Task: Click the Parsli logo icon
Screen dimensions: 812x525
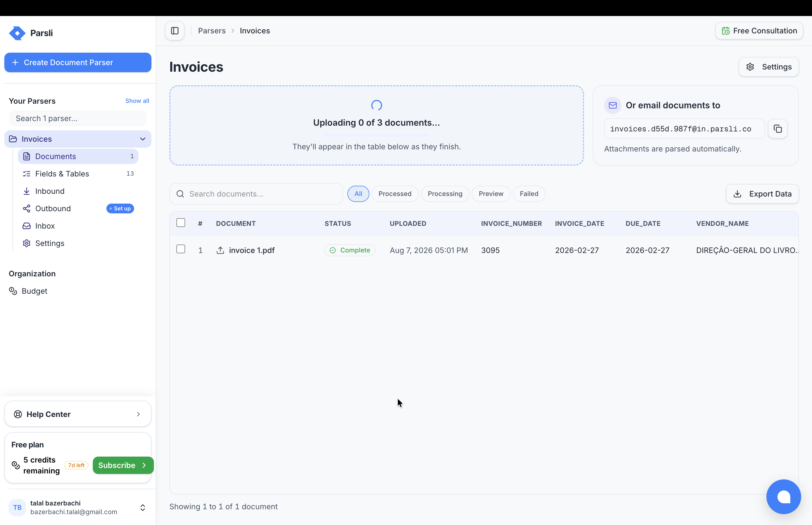Action: click(x=17, y=33)
